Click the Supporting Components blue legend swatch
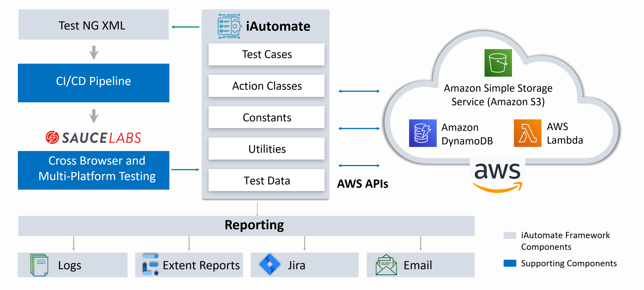 click(510, 263)
